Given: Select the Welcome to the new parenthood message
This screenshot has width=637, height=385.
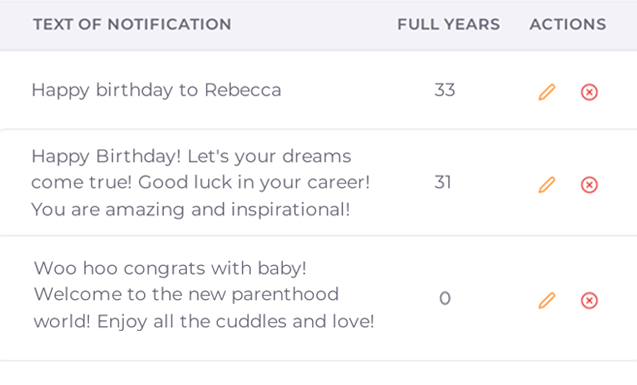Looking at the screenshot, I should 204,295.
